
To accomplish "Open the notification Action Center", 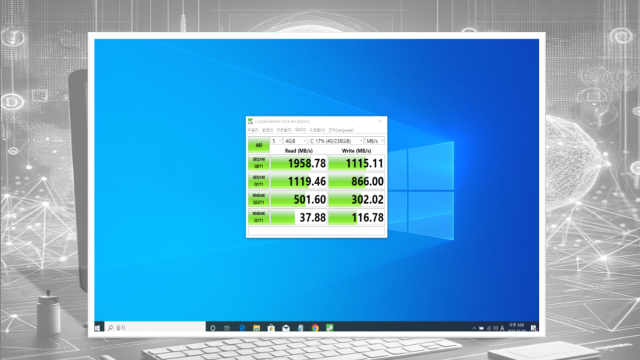I will click(x=533, y=328).
